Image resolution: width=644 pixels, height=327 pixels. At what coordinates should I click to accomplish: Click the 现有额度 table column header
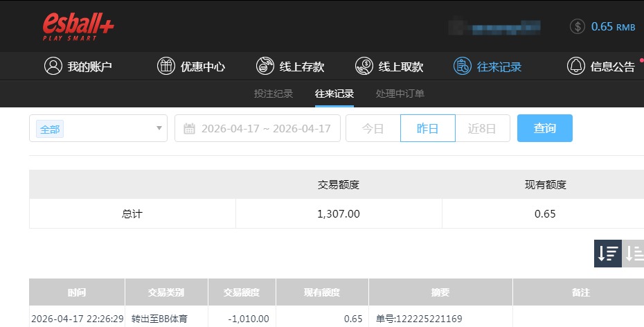(x=322, y=292)
